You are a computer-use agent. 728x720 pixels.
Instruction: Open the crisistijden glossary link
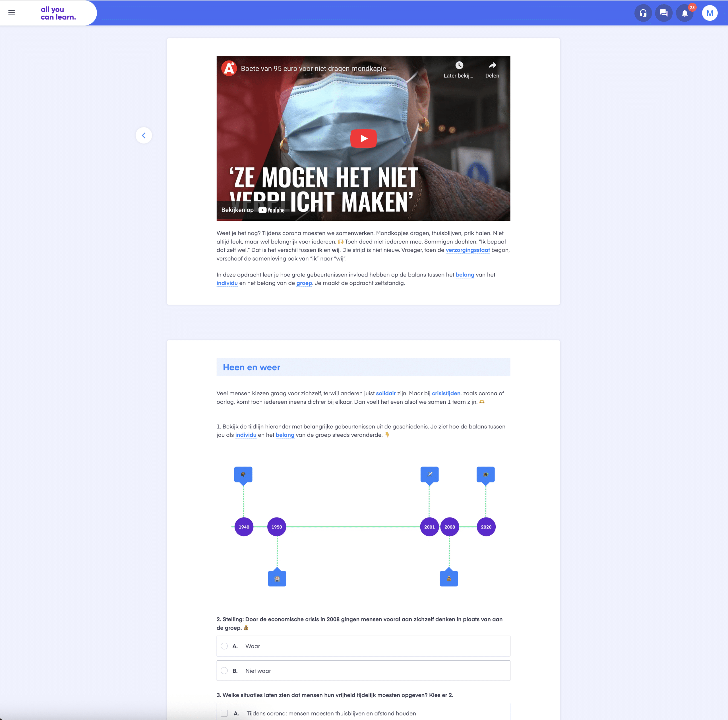pos(446,393)
